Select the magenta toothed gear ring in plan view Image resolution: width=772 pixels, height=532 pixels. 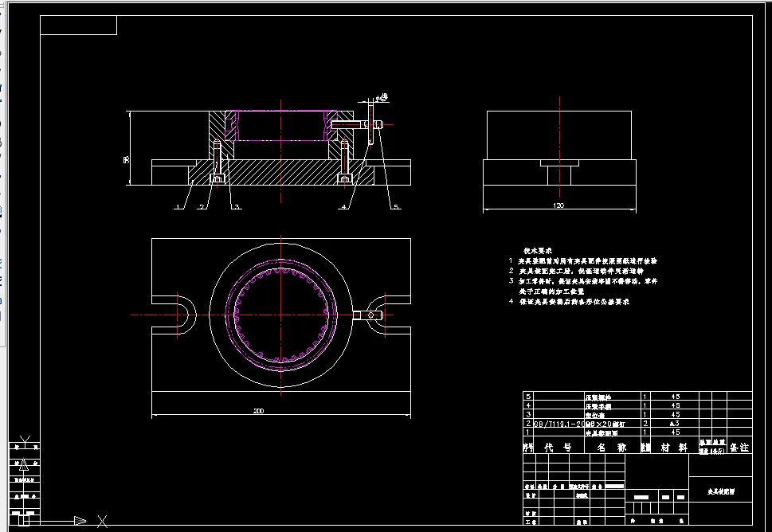[281, 315]
